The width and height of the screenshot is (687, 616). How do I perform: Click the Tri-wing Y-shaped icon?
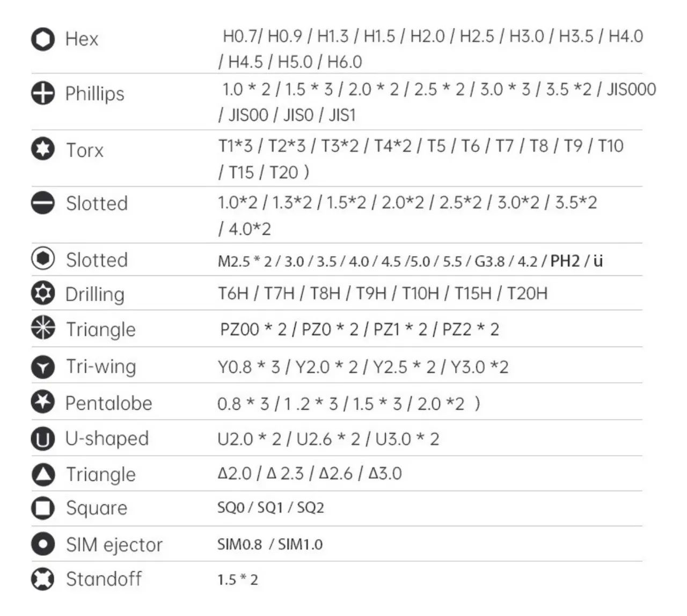click(43, 367)
